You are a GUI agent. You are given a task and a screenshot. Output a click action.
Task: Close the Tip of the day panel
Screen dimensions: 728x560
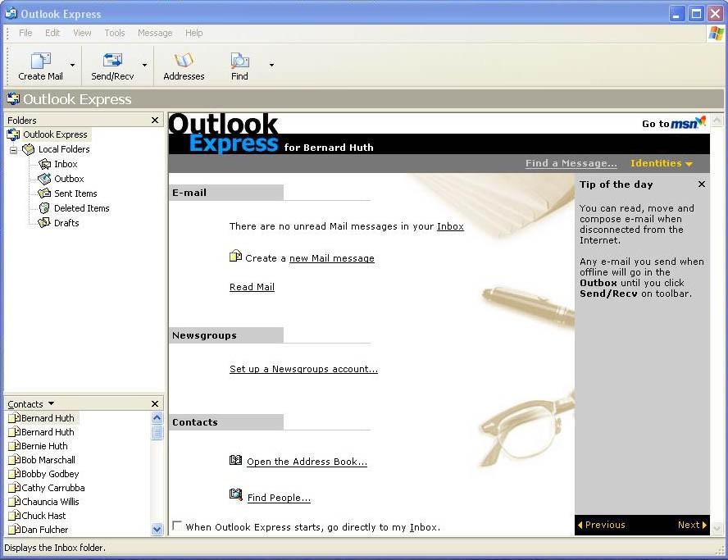click(702, 184)
